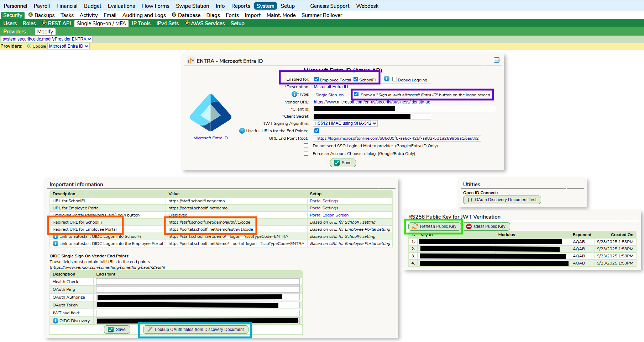Check Do not send SSO Login Id Hint
Viewport: 644px width, 342px height.
pyautogui.click(x=306, y=146)
